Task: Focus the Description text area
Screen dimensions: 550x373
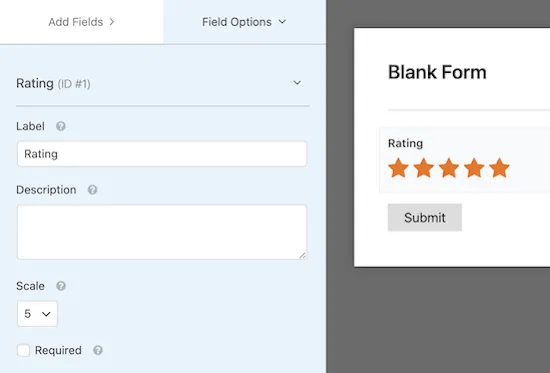Action: pos(162,232)
